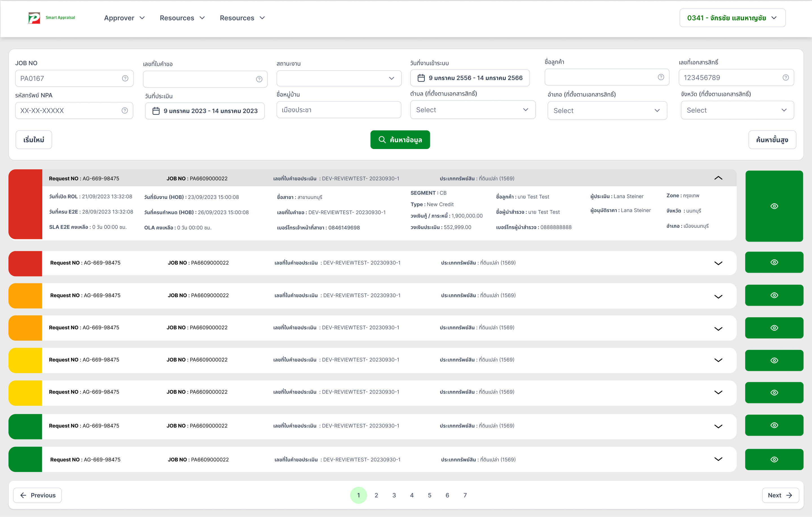Click the green ค้นหาข้อมูล search button
Viewport: 812px width, 517px height.
click(x=400, y=140)
